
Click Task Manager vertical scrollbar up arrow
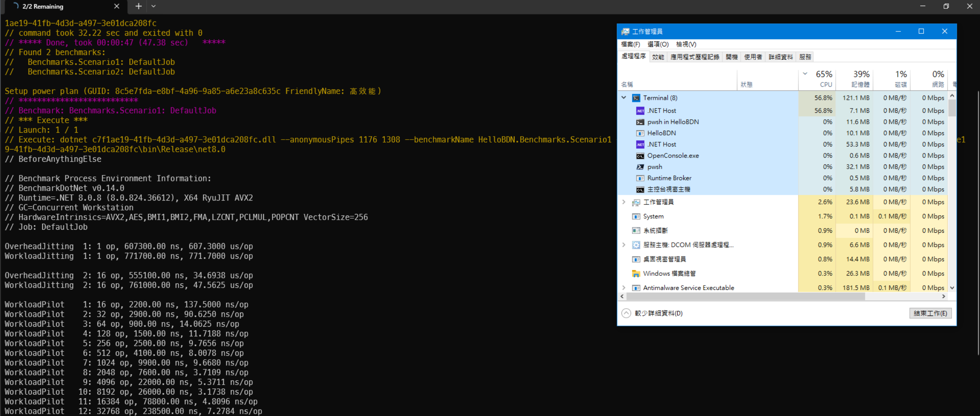click(x=952, y=95)
